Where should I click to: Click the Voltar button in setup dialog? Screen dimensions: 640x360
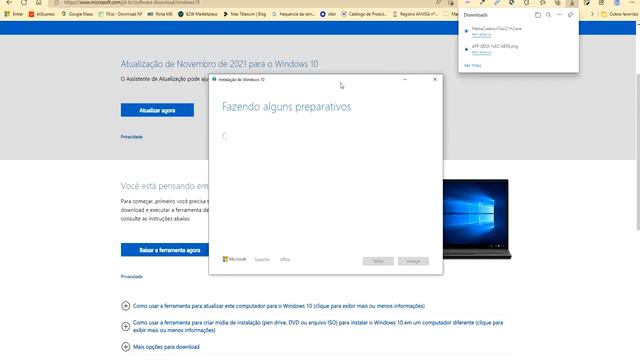coord(378,261)
